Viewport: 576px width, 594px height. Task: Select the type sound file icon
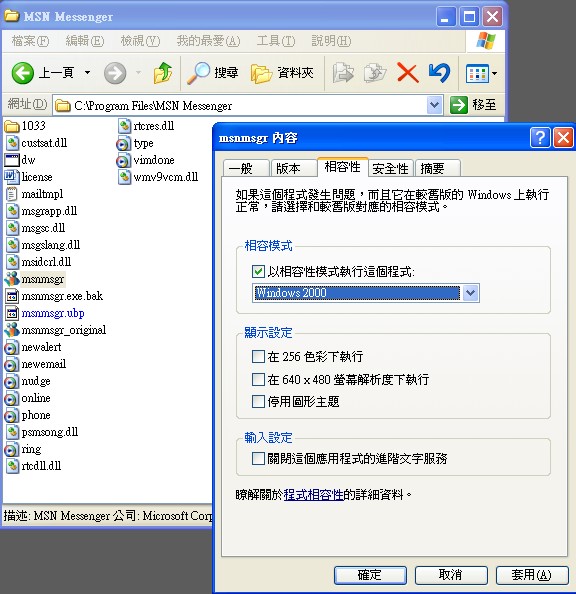[123, 143]
